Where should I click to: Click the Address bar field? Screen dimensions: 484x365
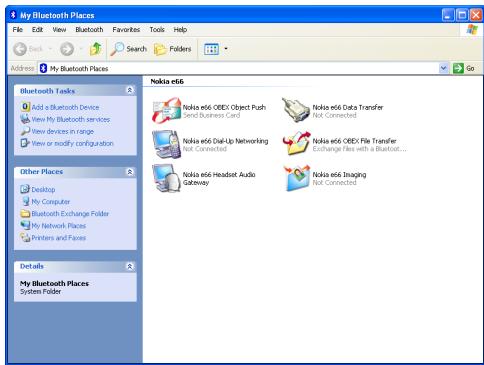tap(243, 68)
